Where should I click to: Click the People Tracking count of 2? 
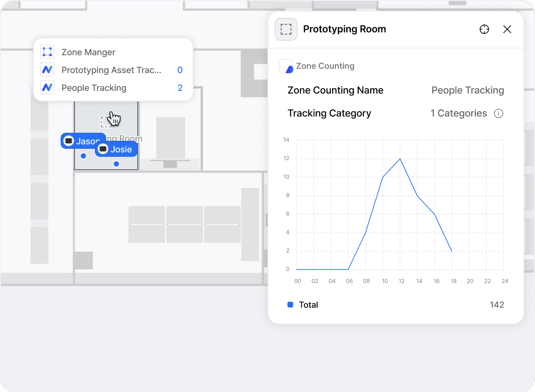[180, 88]
